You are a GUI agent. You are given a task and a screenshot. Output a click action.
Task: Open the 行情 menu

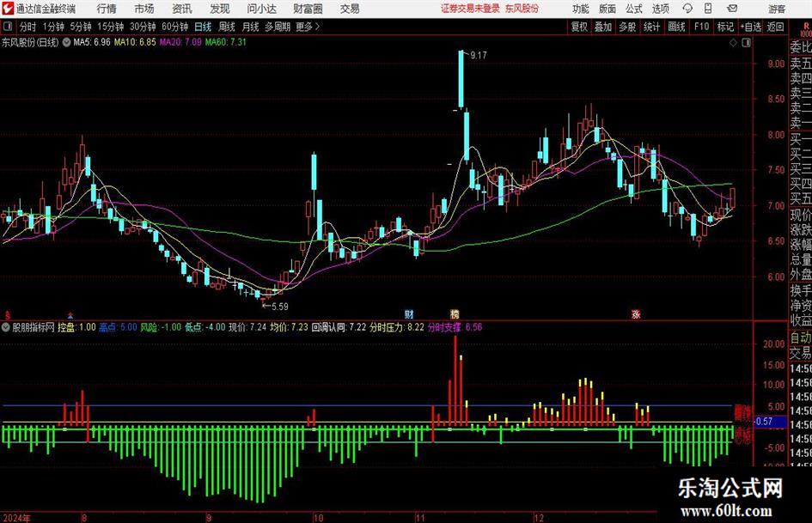107,9
